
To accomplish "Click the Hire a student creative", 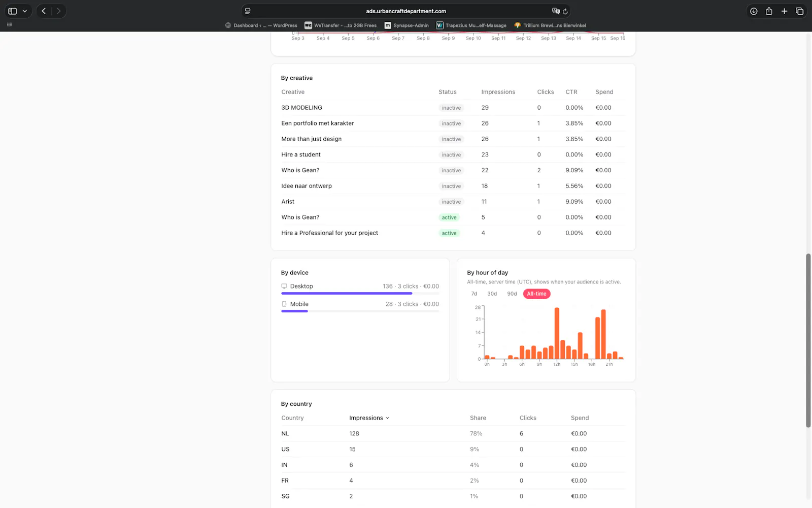I will tap(301, 155).
